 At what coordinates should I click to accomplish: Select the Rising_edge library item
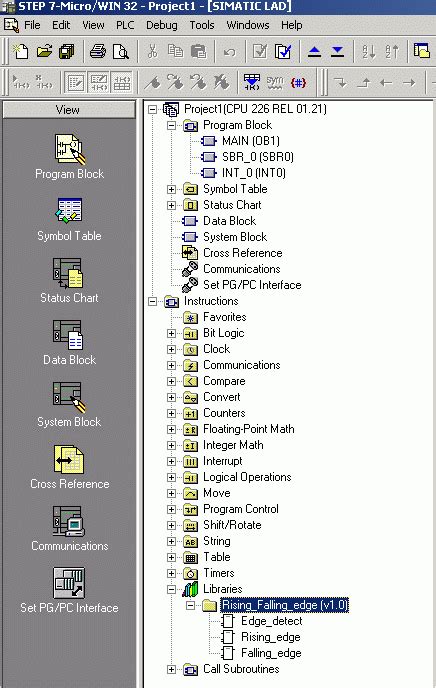271,637
